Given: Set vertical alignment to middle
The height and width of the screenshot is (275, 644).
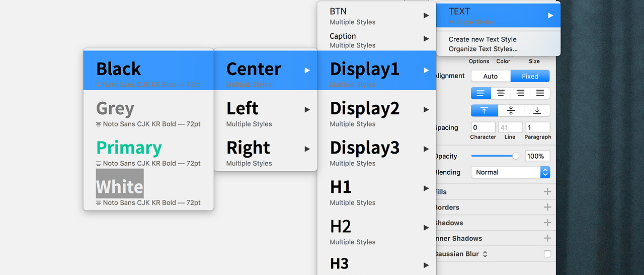Looking at the screenshot, I should point(511,111).
